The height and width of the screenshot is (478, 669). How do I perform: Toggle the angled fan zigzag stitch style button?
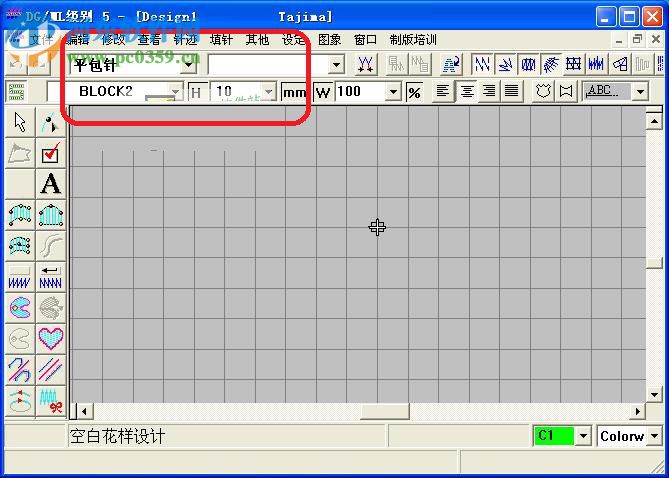(506, 65)
